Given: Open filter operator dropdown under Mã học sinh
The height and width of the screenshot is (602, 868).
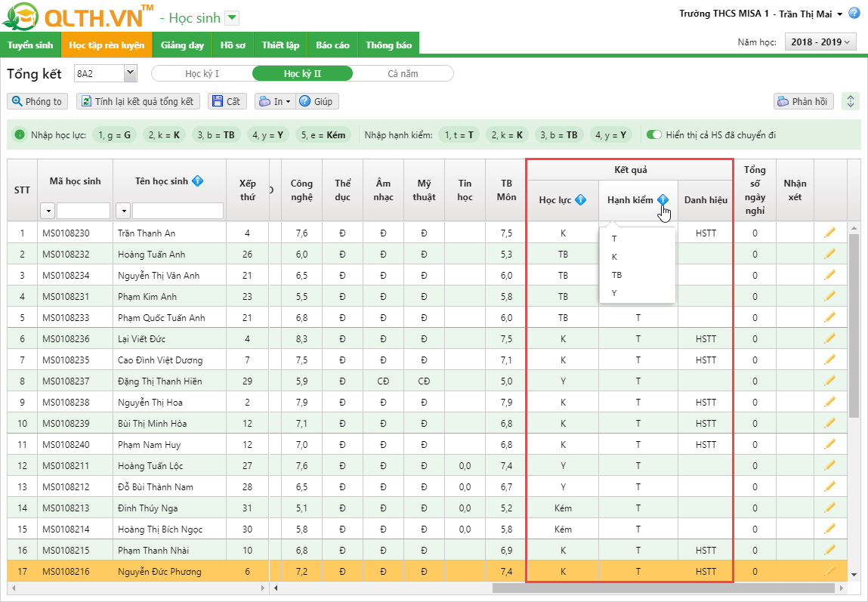Looking at the screenshot, I should tap(48, 211).
